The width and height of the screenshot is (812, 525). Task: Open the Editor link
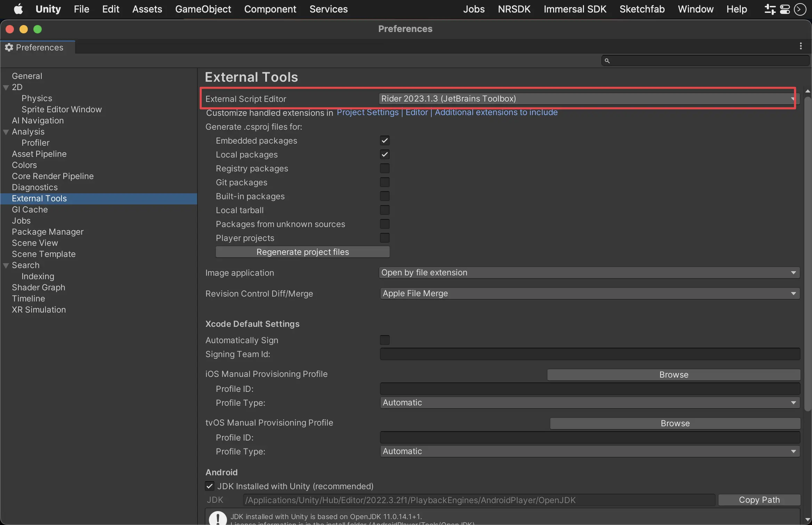pos(416,112)
